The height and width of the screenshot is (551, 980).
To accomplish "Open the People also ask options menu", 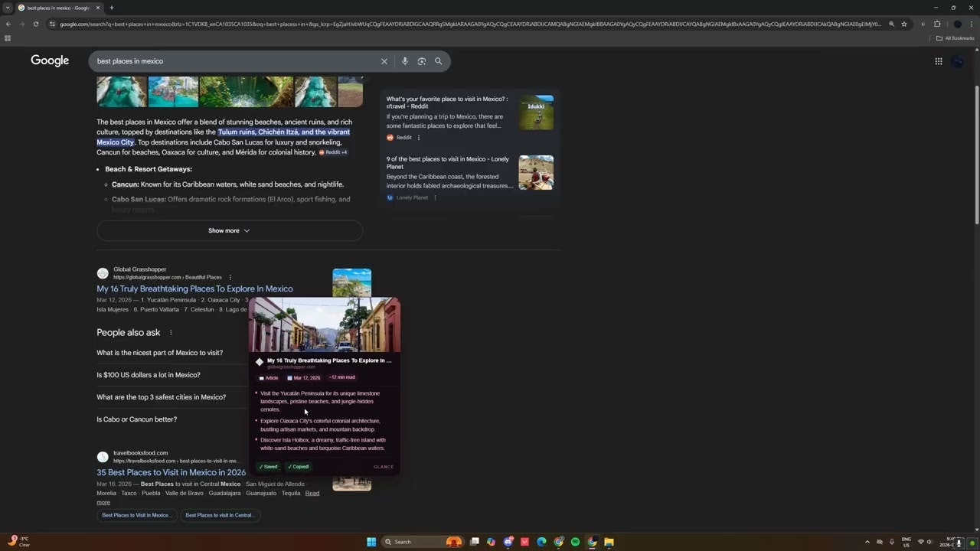I will [x=171, y=332].
